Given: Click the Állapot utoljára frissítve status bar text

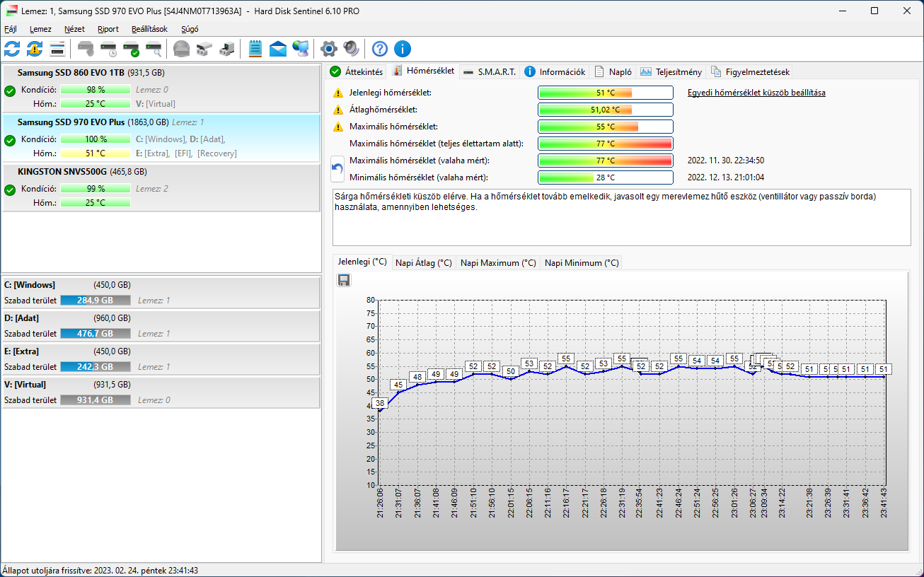Looking at the screenshot, I should pyautogui.click(x=100, y=570).
